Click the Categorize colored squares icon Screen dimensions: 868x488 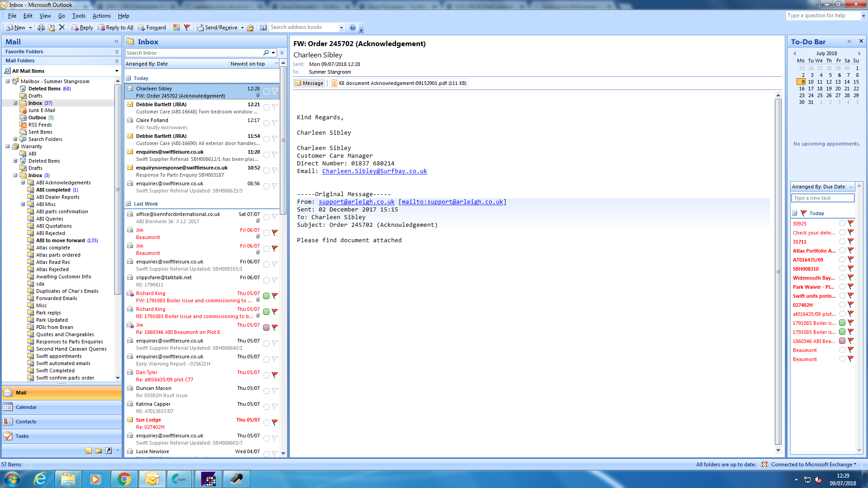click(x=176, y=28)
